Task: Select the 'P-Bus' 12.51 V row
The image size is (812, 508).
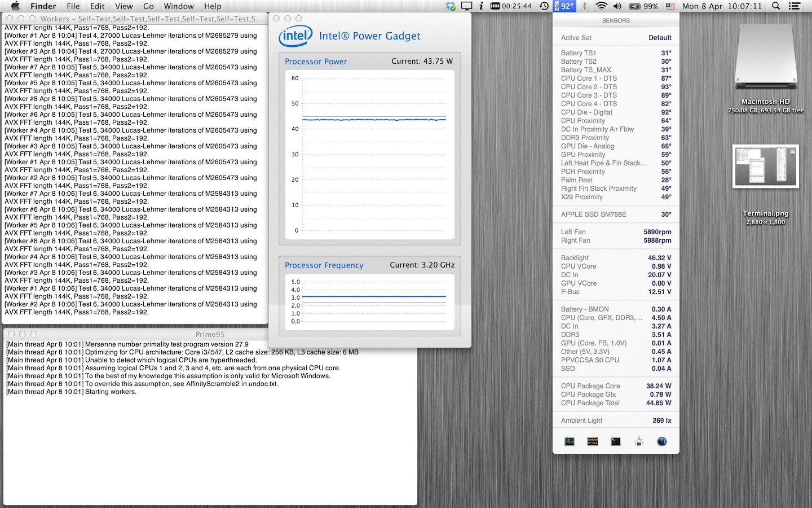Action: tap(616, 292)
